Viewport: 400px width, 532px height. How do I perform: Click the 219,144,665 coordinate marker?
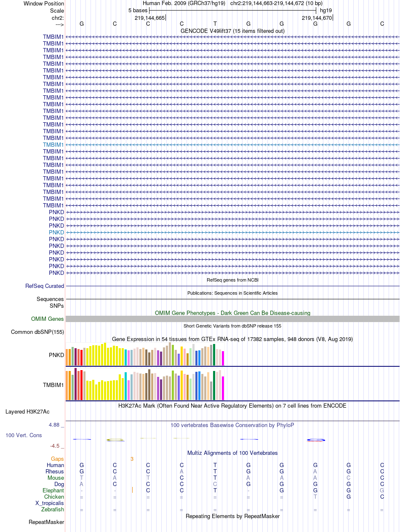pos(150,18)
